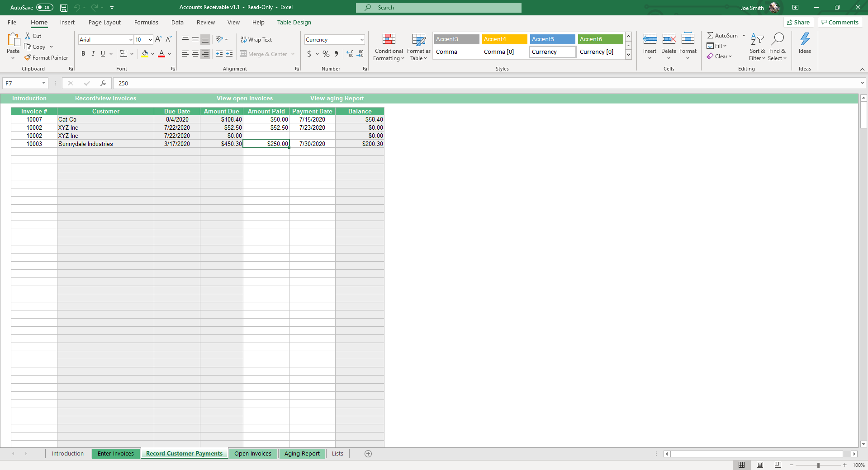The image size is (868, 470).
Task: Toggle Underline formatting
Action: [103, 54]
